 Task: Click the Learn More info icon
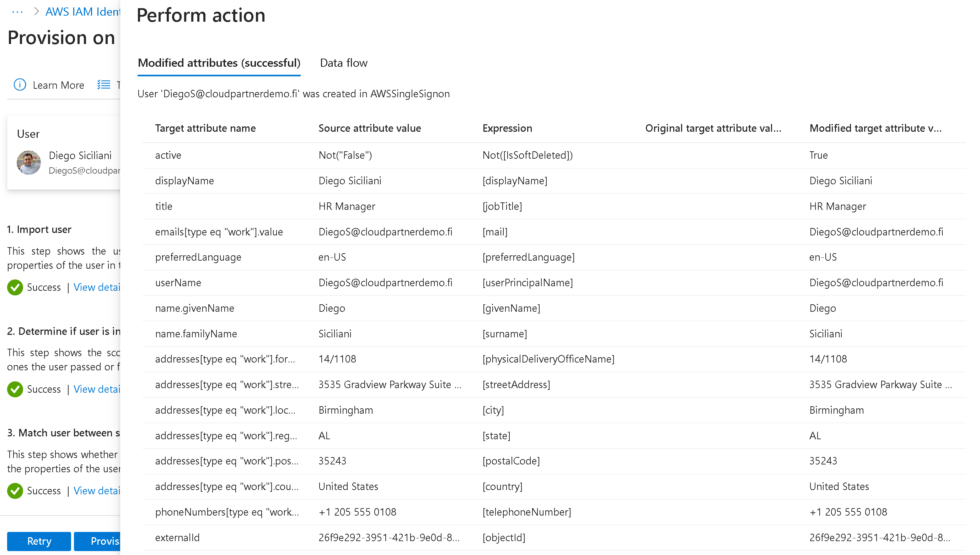(20, 85)
